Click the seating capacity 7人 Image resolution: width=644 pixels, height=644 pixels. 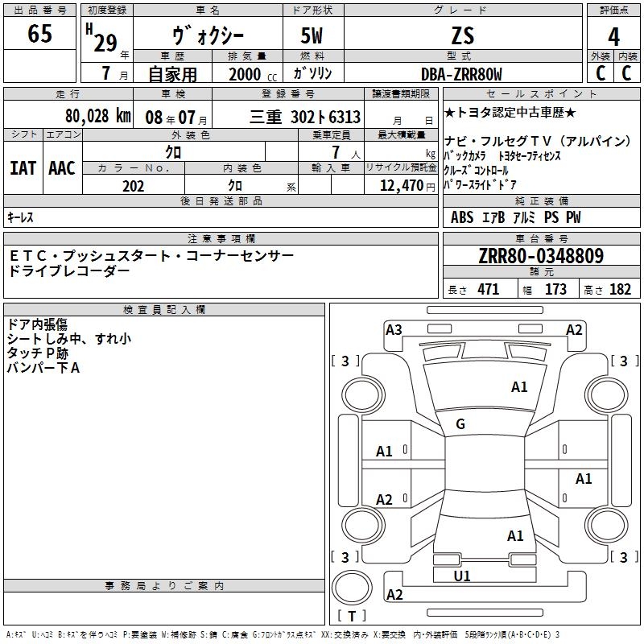[346, 153]
